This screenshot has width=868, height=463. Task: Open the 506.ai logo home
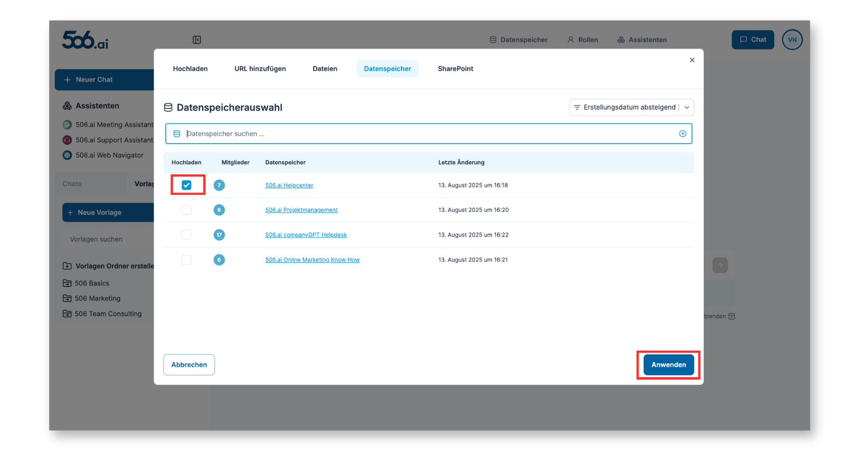tap(85, 40)
